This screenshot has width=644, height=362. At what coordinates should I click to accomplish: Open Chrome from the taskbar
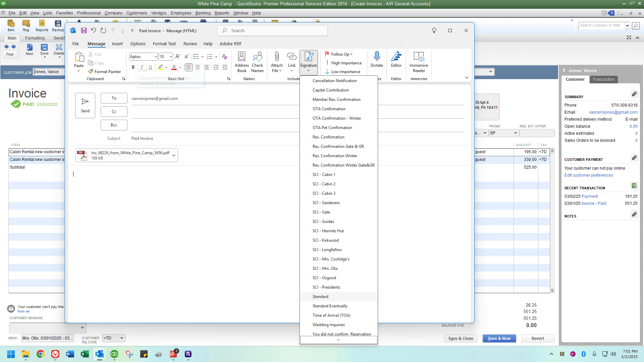(x=41, y=354)
